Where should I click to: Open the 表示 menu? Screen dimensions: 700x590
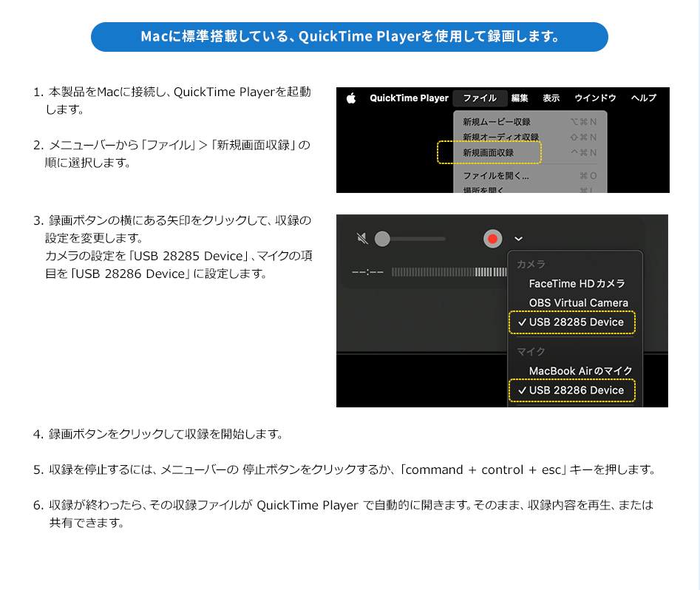[x=551, y=98]
